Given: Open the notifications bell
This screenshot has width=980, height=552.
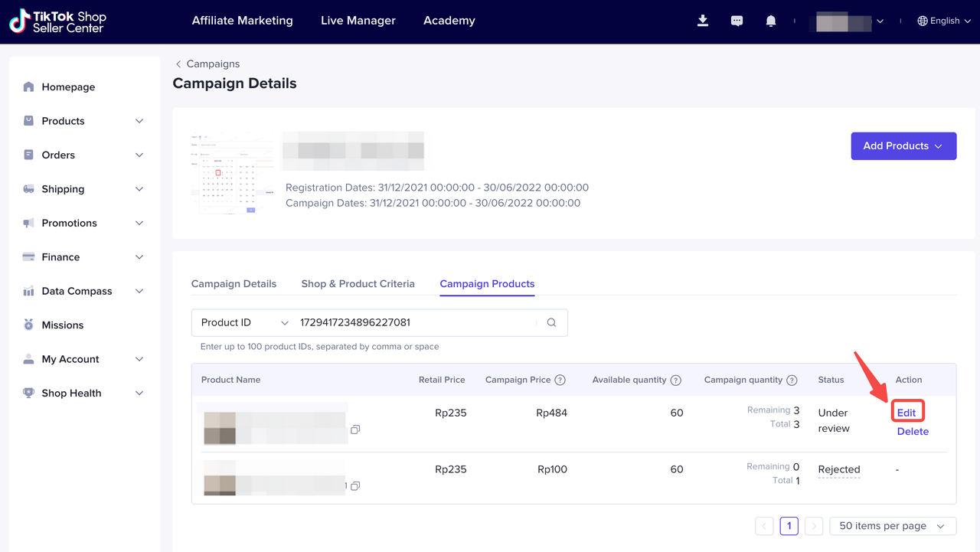Looking at the screenshot, I should click(x=771, y=21).
